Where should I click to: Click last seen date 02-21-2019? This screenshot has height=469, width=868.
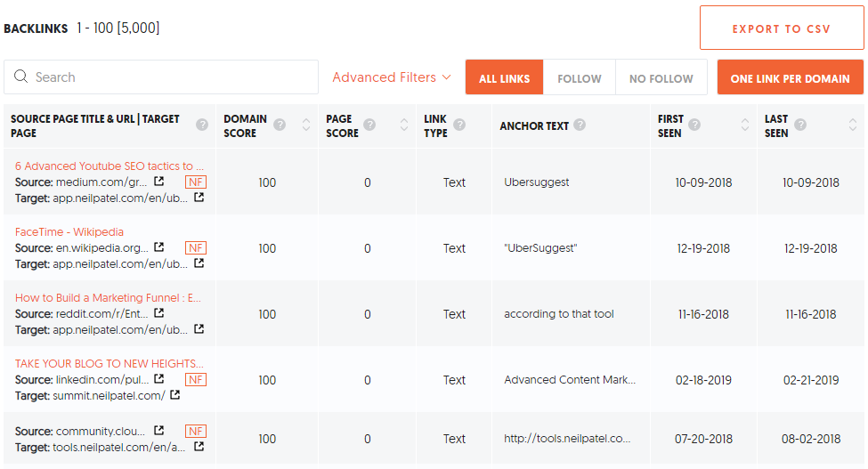[x=810, y=380]
